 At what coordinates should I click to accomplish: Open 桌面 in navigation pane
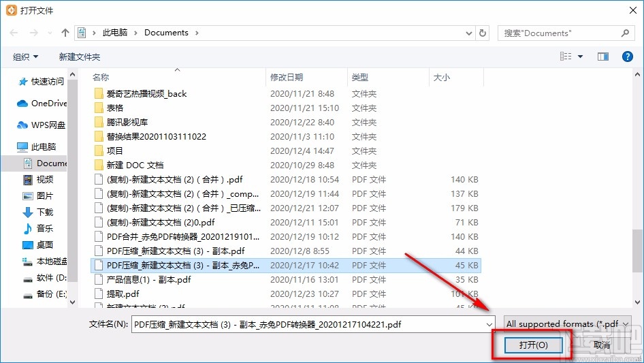pyautogui.click(x=38, y=244)
